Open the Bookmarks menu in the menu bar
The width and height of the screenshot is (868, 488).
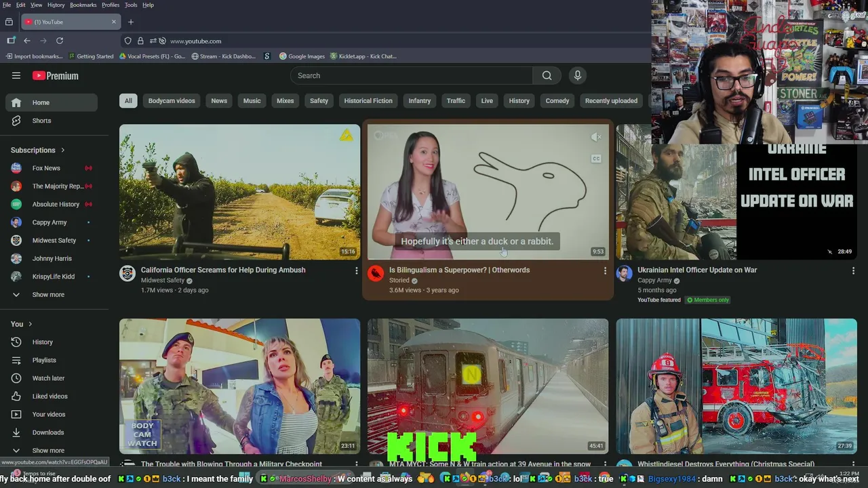point(83,5)
